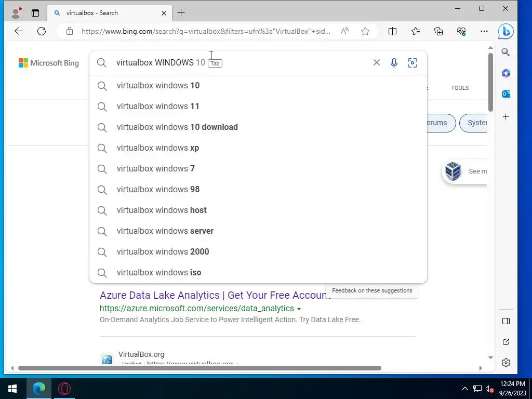This screenshot has width=532, height=399.
Task: Open the TOOLS search option
Action: [460, 88]
